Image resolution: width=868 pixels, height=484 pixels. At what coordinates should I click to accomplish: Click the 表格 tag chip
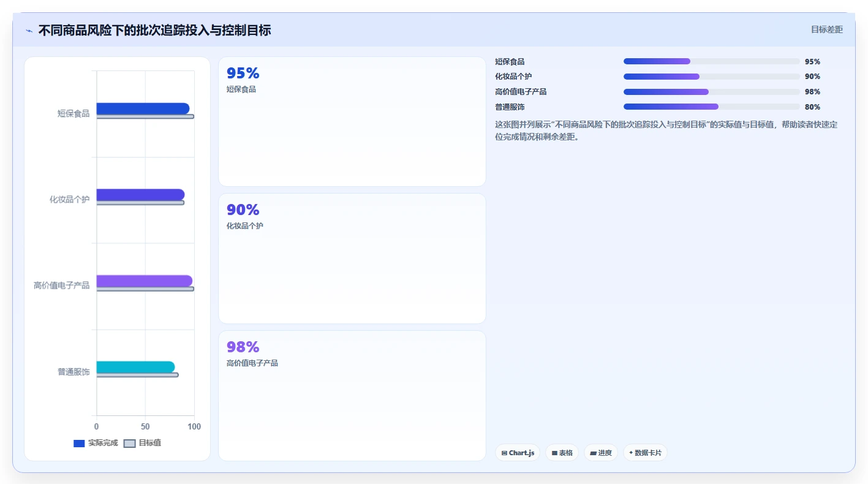562,453
